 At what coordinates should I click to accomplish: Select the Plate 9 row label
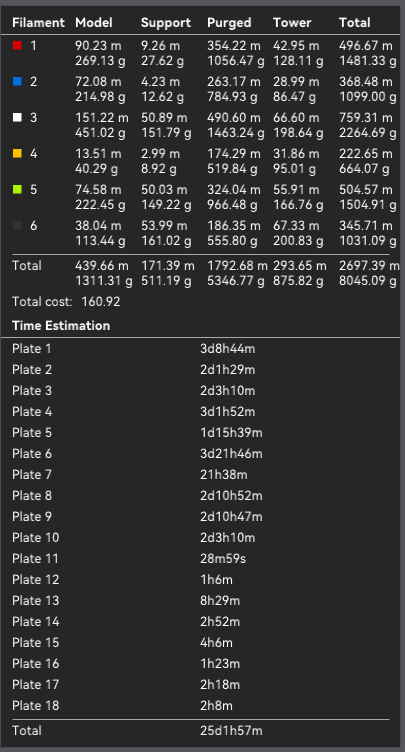(x=32, y=517)
